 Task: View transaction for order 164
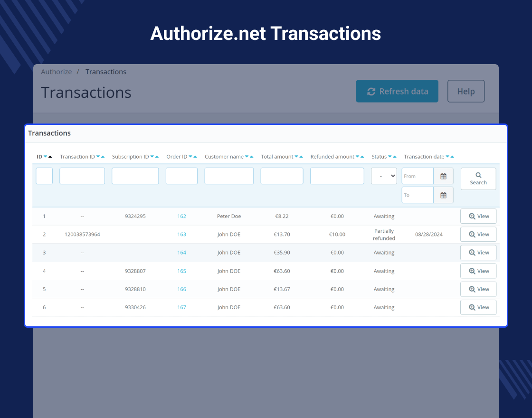[x=478, y=252]
